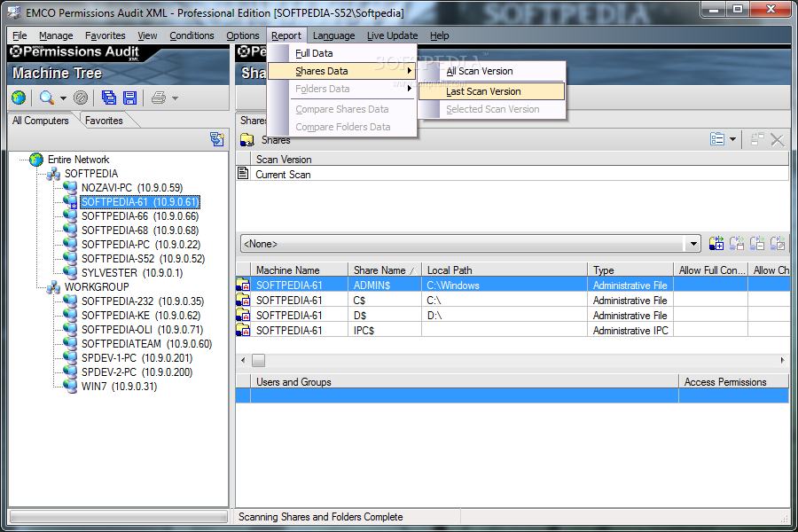Select SOFTPEDIA-68 (10.9.0.68) in the tree

coord(140,231)
